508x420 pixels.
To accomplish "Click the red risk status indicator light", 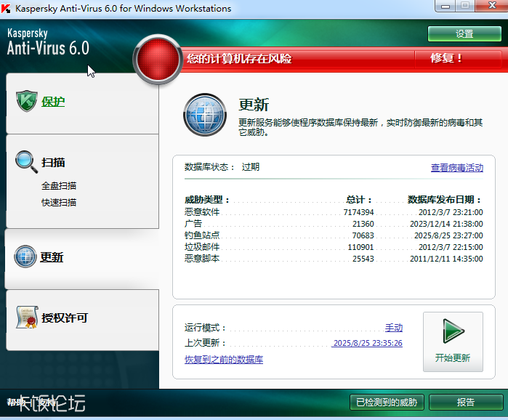I will point(156,59).
